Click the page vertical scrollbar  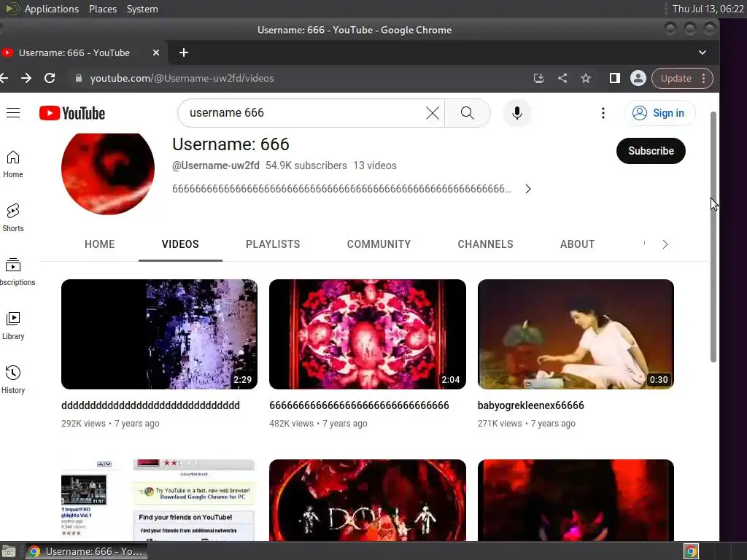pos(713,237)
